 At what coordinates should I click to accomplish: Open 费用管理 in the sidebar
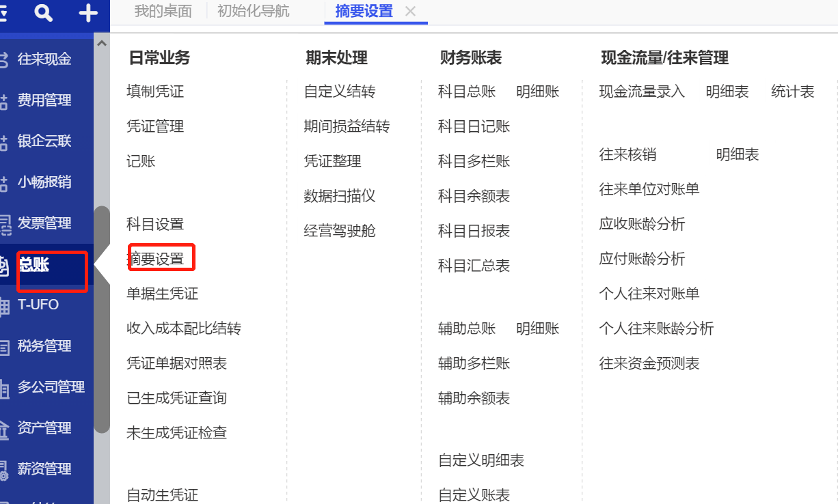(x=44, y=100)
